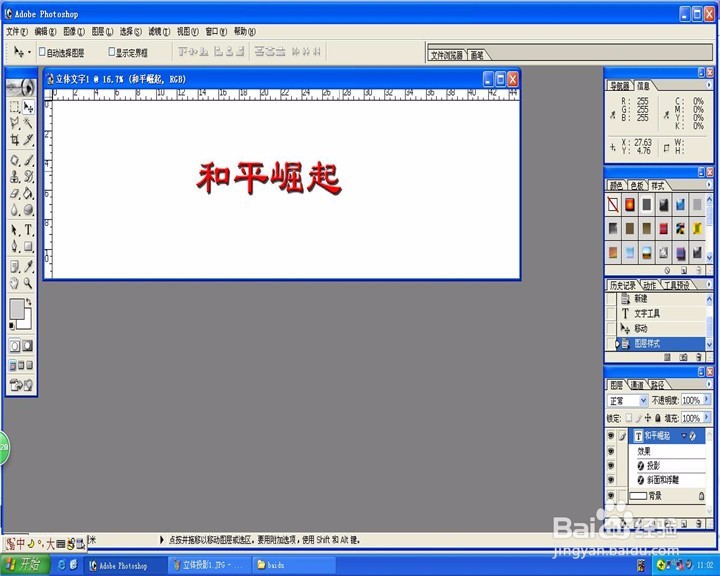
Task: Switch to the 动作 tab
Action: [650, 285]
